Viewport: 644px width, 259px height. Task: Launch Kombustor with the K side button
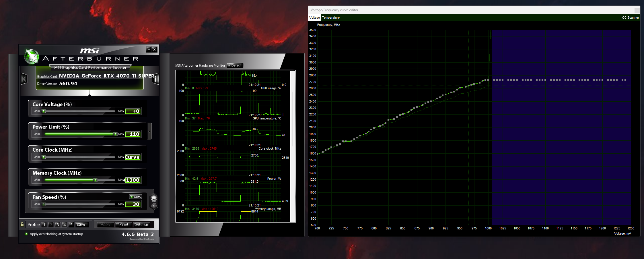[24, 79]
